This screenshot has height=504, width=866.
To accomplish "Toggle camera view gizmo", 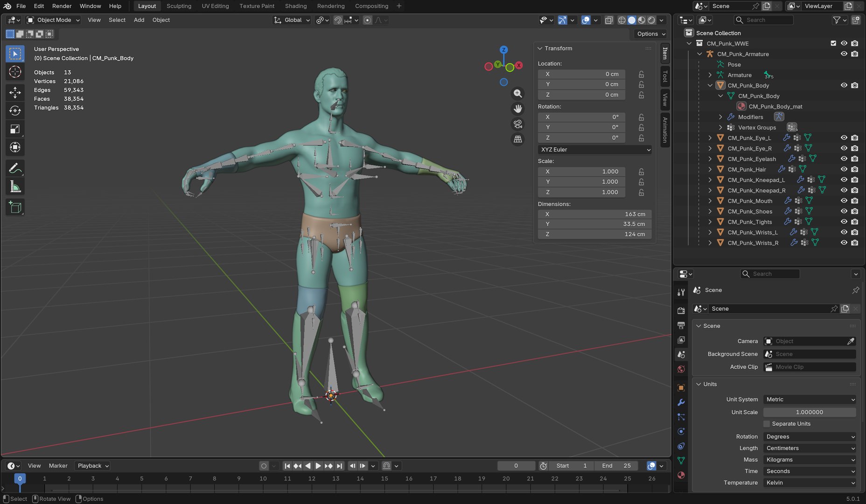I will click(x=517, y=124).
